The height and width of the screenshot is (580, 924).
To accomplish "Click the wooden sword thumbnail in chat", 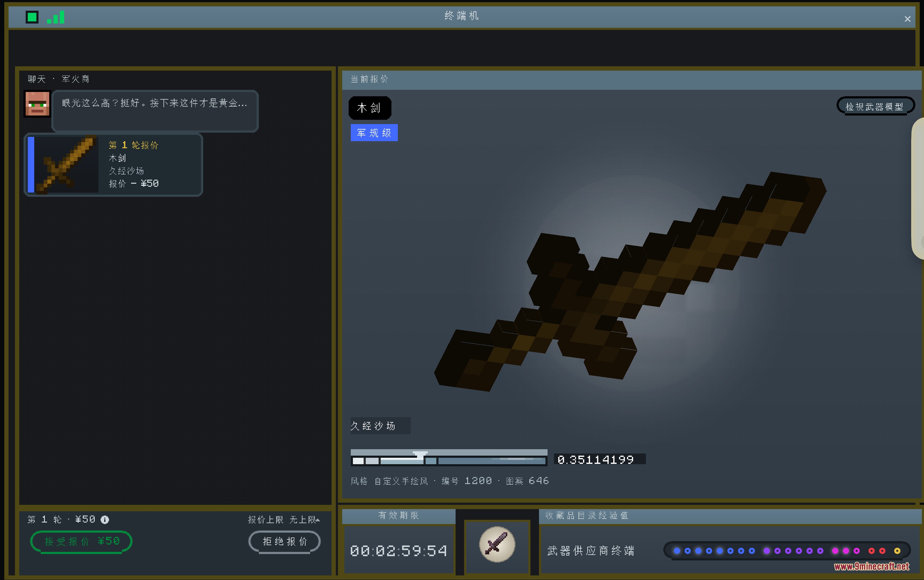I will (67, 165).
